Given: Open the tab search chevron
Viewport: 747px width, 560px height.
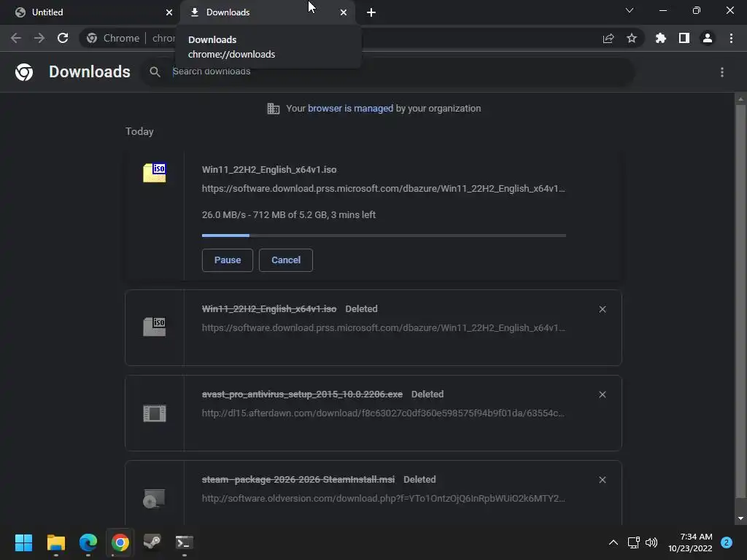Looking at the screenshot, I should pos(630,10).
